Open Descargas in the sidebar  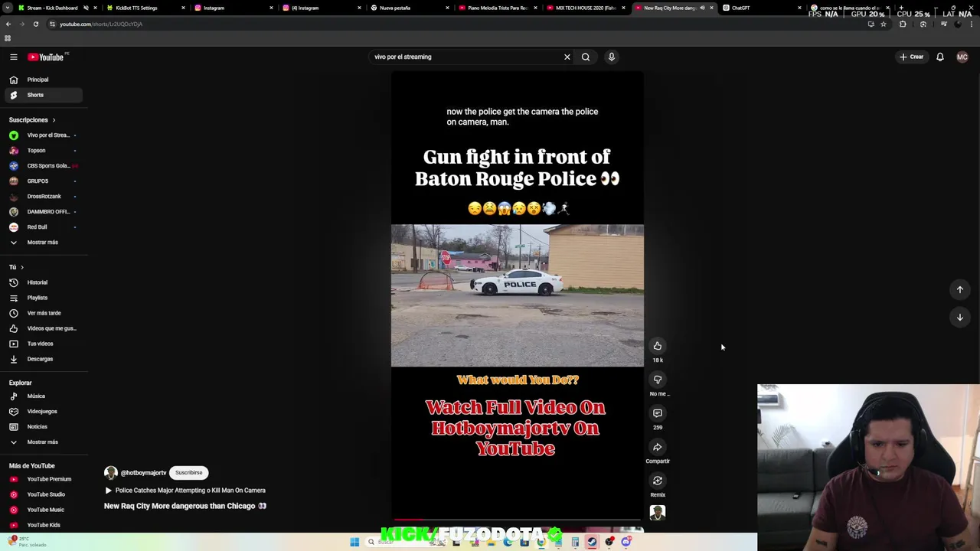[x=44, y=359]
